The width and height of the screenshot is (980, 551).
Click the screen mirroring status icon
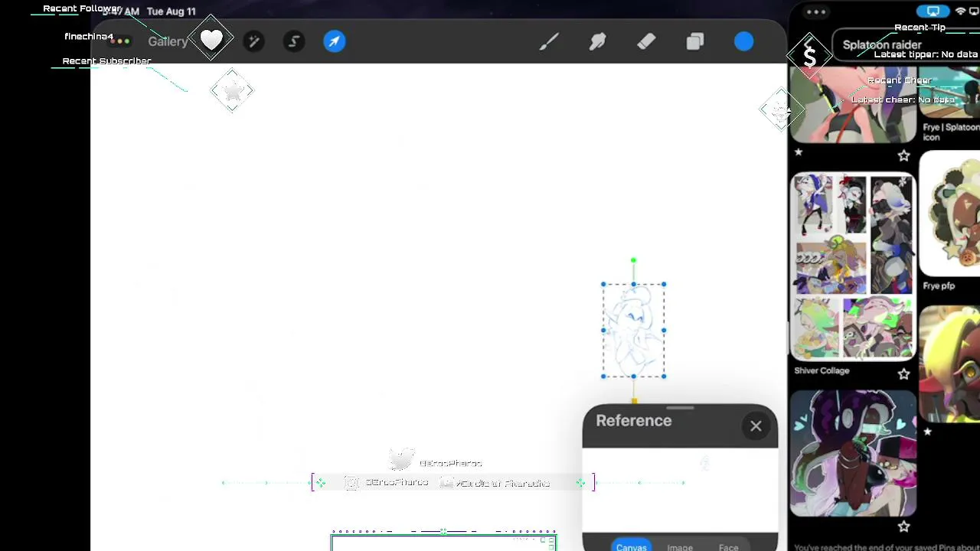tap(933, 11)
